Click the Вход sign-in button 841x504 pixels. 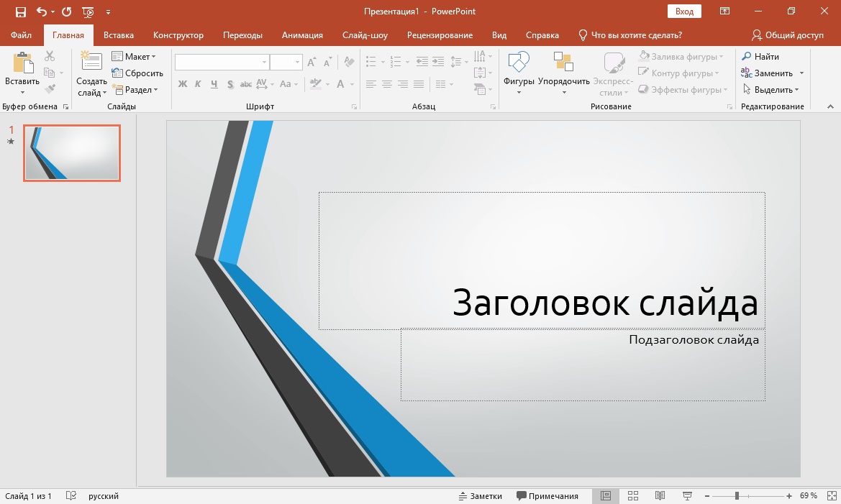click(684, 12)
